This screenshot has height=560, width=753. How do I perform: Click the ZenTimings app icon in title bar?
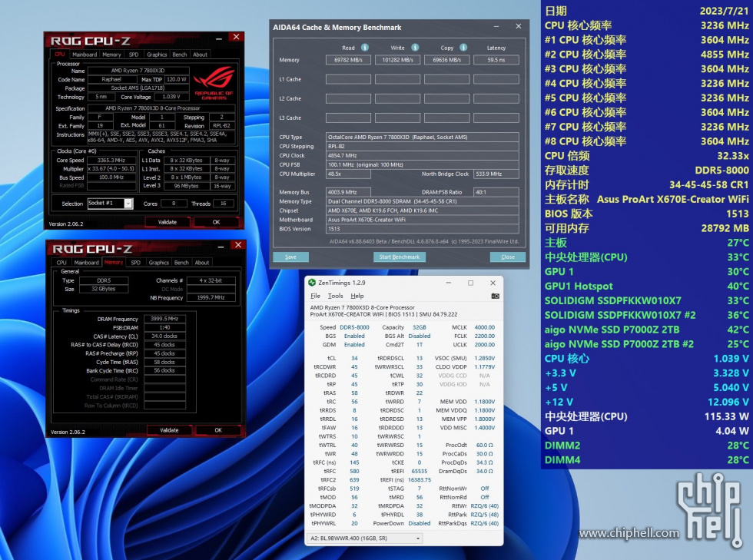click(x=312, y=283)
